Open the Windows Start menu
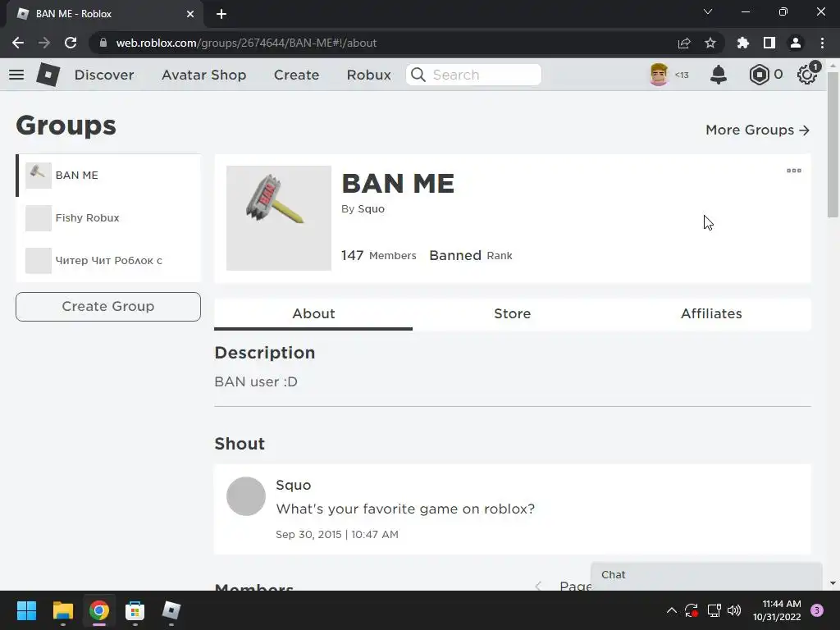The height and width of the screenshot is (630, 840). pos(26,610)
